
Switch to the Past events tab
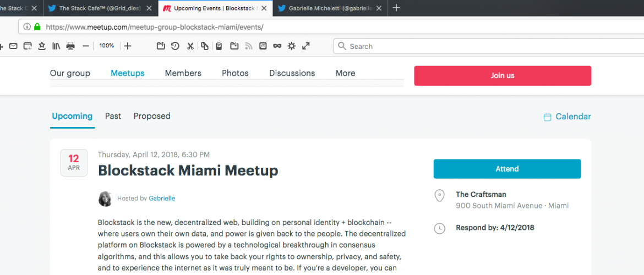(x=113, y=116)
